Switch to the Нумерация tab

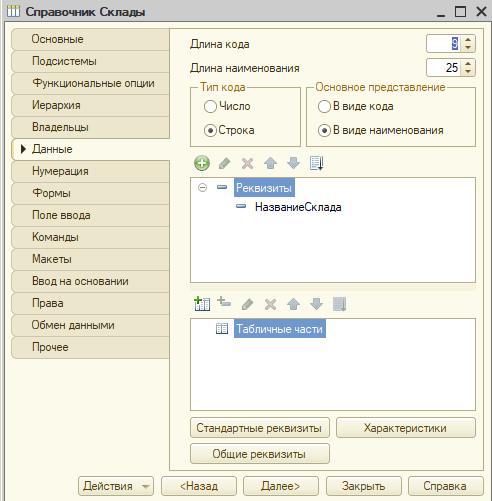tap(90, 171)
